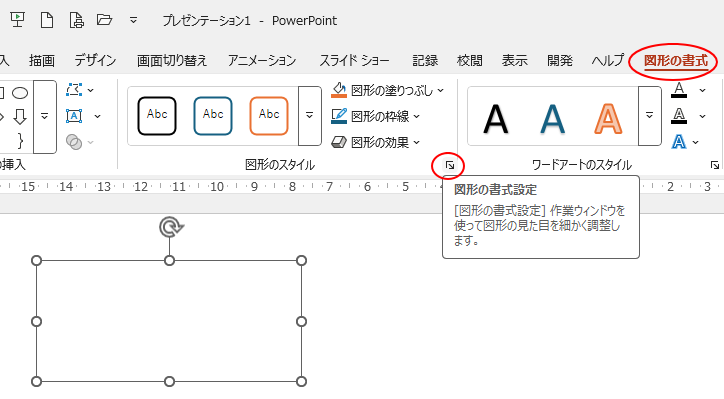Viewport: 724px width, 399px height.
Task: Click the text effects A icon
Action: [678, 142]
